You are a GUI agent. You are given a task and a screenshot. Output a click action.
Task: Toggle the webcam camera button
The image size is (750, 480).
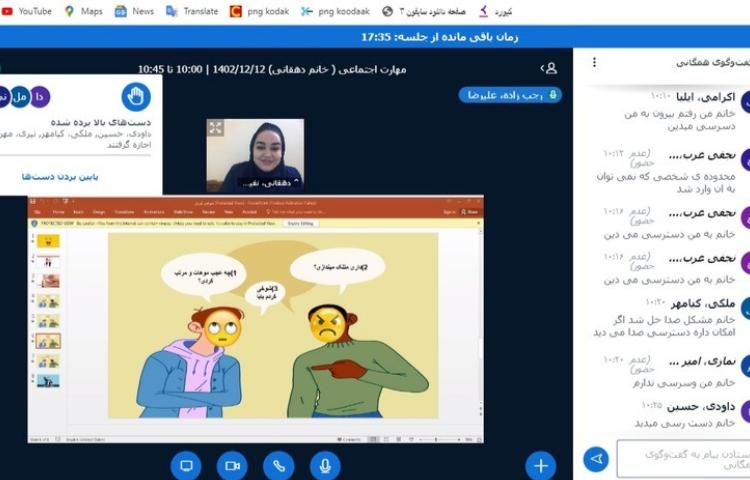232,465
